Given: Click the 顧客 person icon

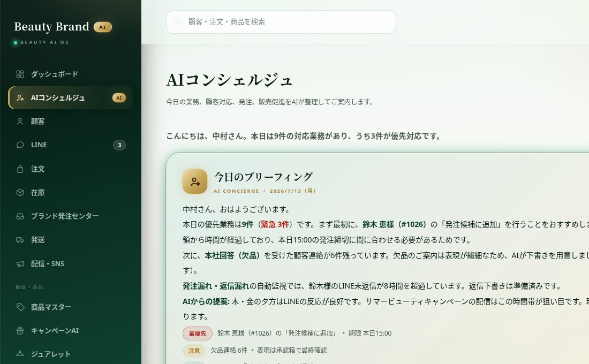Looking at the screenshot, I should click(x=20, y=122).
